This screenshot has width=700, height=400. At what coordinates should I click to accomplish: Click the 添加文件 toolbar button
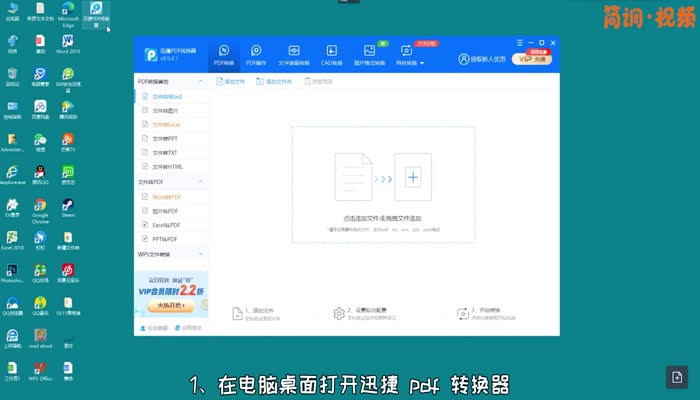(230, 82)
